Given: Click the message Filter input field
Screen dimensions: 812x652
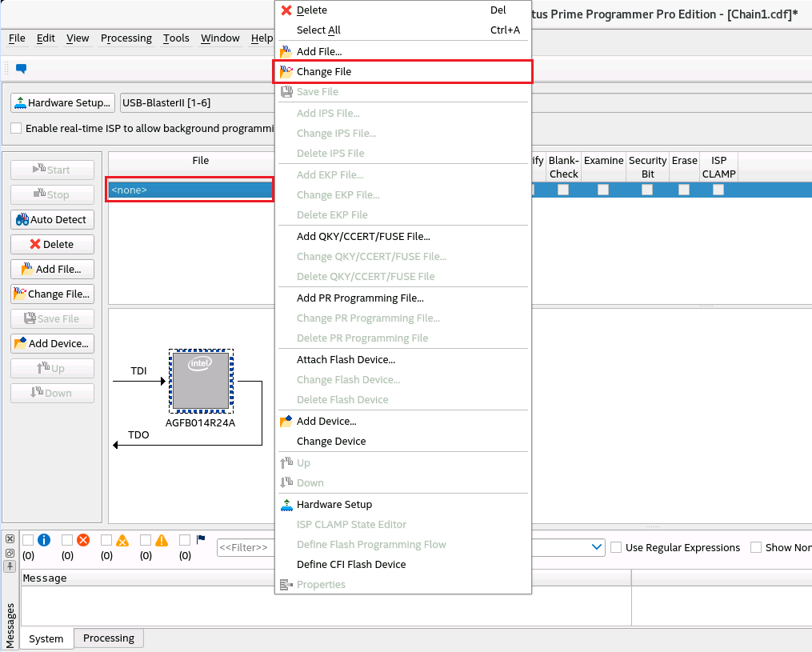Looking at the screenshot, I should (244, 548).
